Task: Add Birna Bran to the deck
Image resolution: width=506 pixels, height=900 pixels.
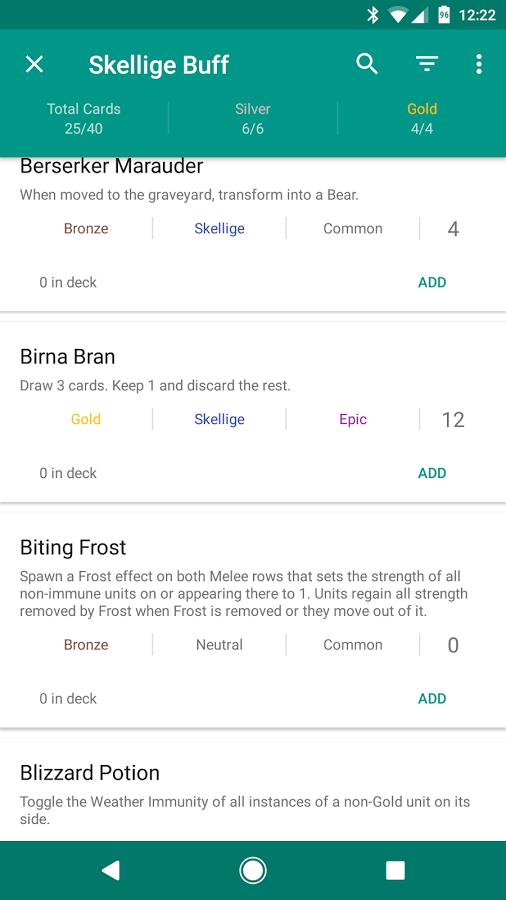Action: (432, 474)
